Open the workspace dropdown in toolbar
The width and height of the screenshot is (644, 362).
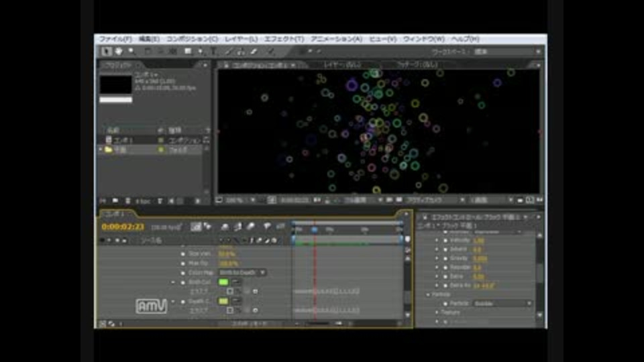tap(507, 52)
